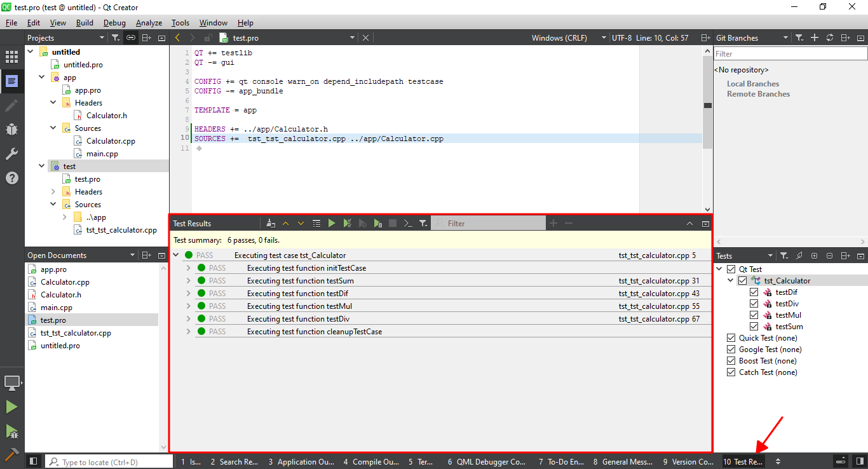This screenshot has height=469, width=868.
Task: Uncheck testSum test checkbox
Action: pyautogui.click(x=754, y=327)
